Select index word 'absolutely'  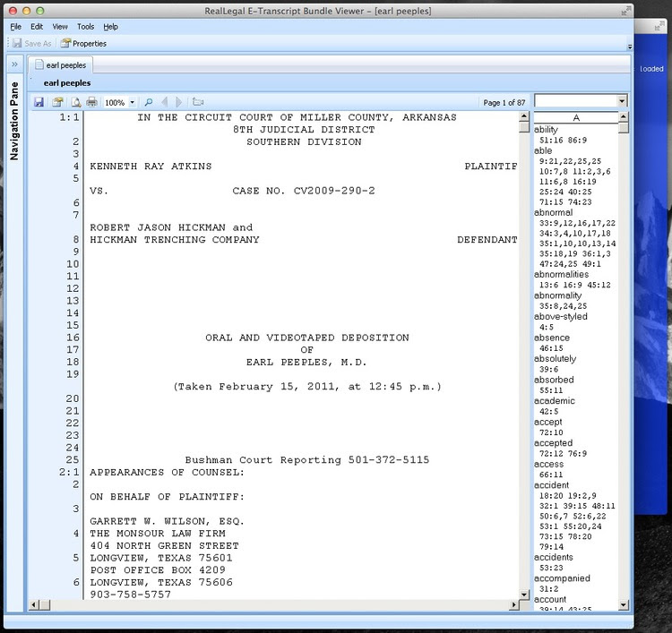(x=555, y=359)
